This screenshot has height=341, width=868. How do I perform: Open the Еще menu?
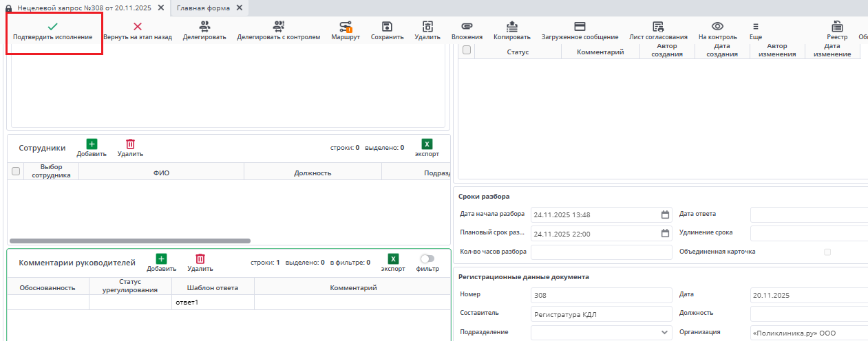click(756, 31)
